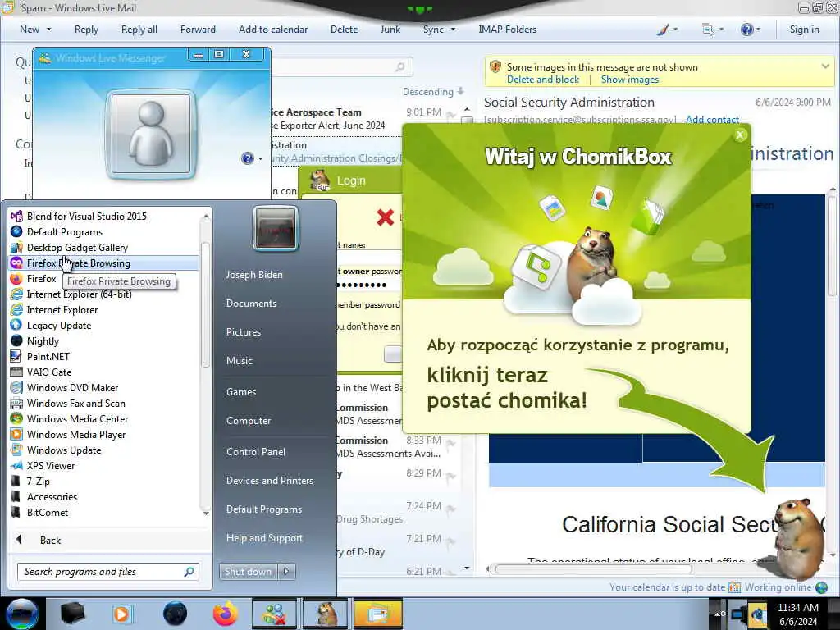Open shut down options arrow
This screenshot has height=630, width=840.
[286, 572]
